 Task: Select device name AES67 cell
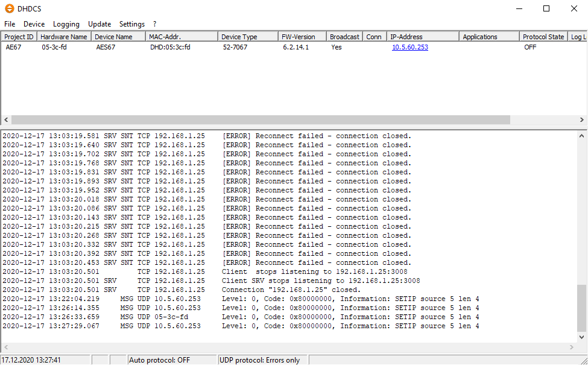coord(106,47)
